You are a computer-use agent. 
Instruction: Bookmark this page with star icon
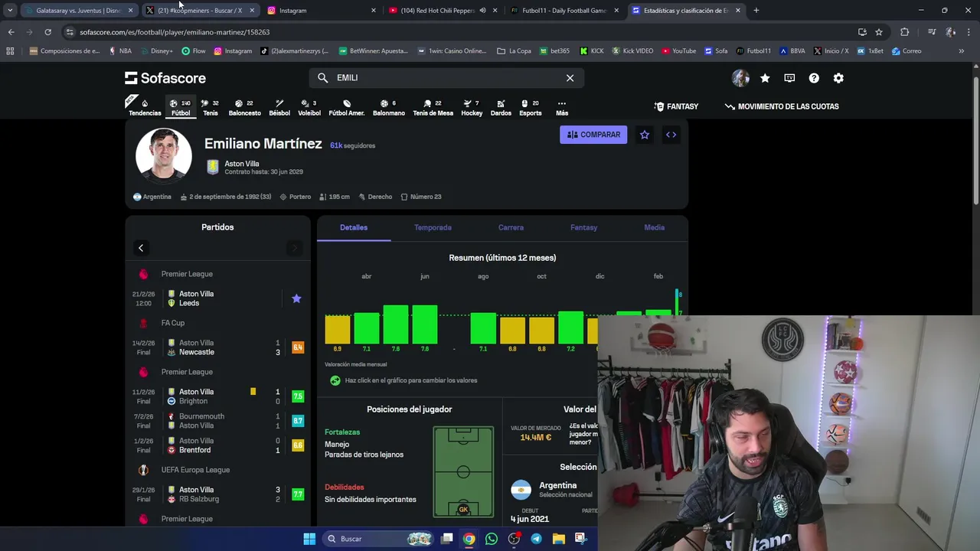click(x=879, y=32)
